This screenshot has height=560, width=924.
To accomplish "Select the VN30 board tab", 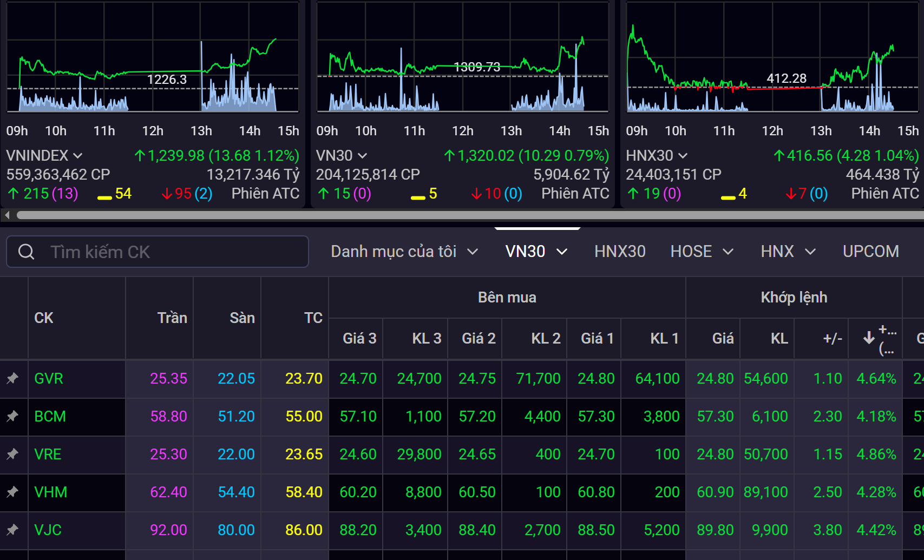I will (x=525, y=252).
